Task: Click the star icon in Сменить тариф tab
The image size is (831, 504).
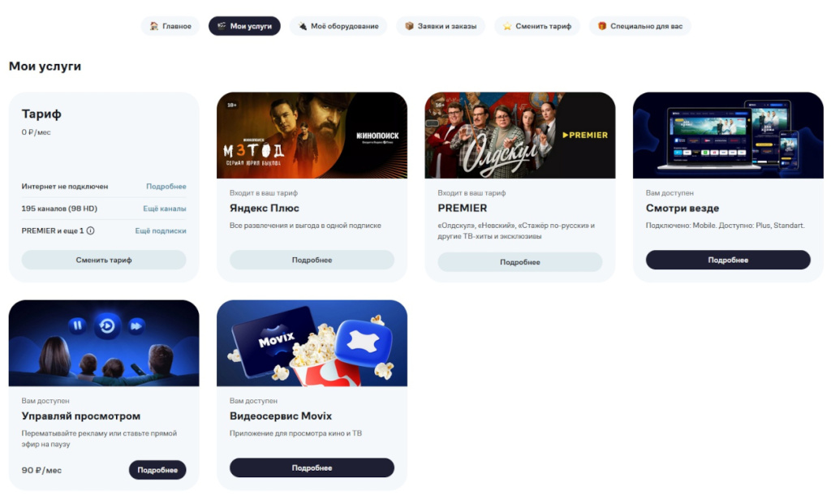Action: click(x=507, y=26)
